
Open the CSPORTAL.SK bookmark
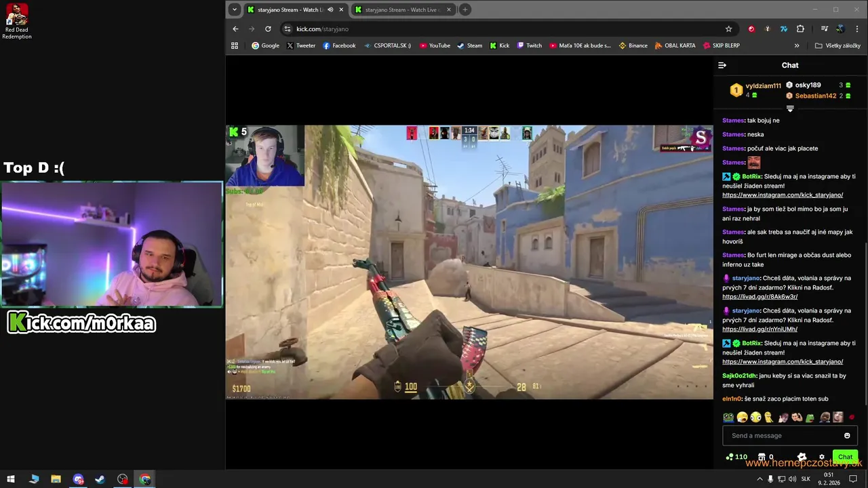click(x=387, y=45)
